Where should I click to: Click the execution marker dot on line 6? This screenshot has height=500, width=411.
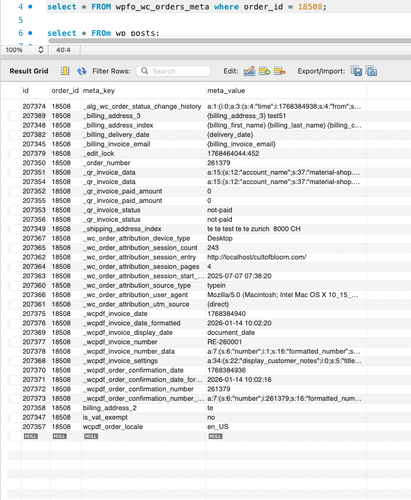pos(30,33)
